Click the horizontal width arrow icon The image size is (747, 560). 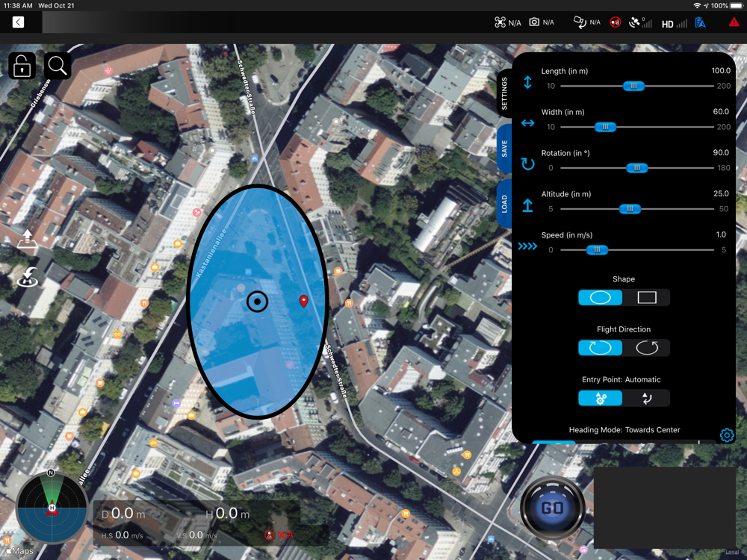point(527,123)
